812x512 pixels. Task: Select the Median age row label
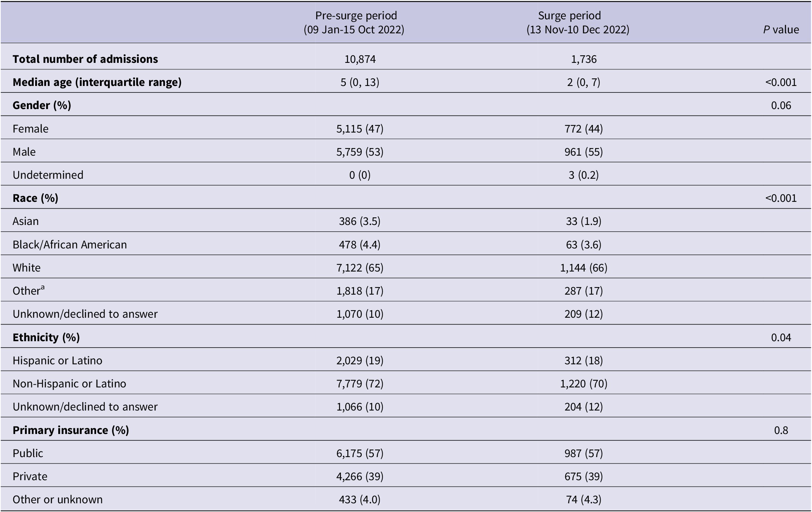[x=97, y=82]
